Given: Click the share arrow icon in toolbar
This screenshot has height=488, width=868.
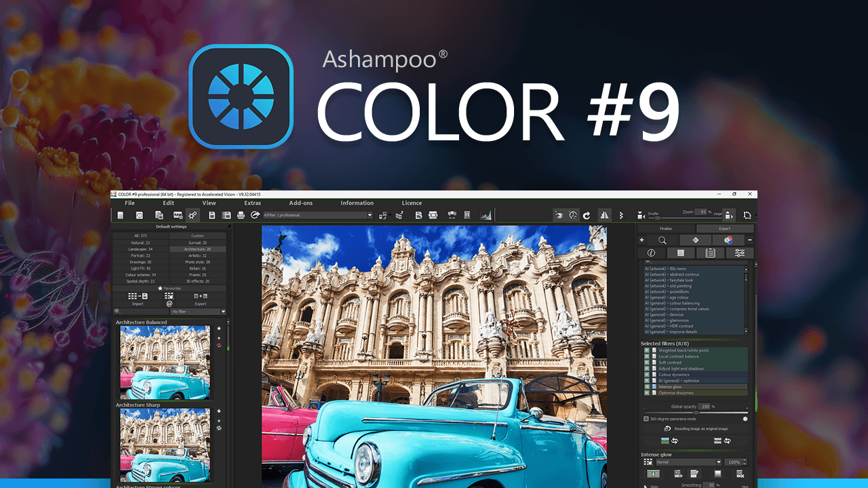Looking at the screenshot, I should 255,215.
